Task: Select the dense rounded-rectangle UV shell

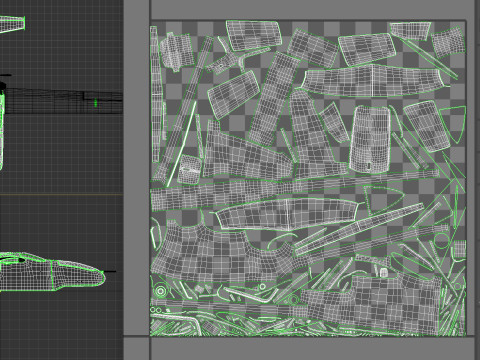Action: tap(370, 139)
